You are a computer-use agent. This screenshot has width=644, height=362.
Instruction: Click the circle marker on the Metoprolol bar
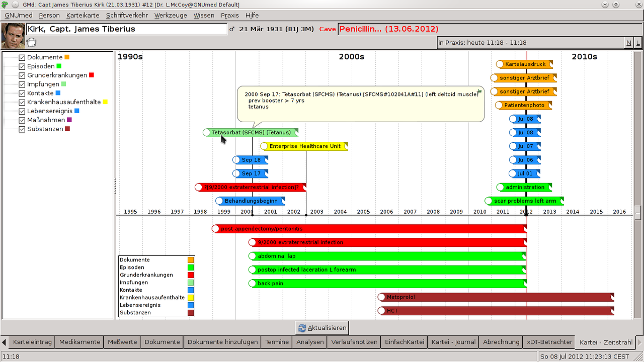(381, 297)
